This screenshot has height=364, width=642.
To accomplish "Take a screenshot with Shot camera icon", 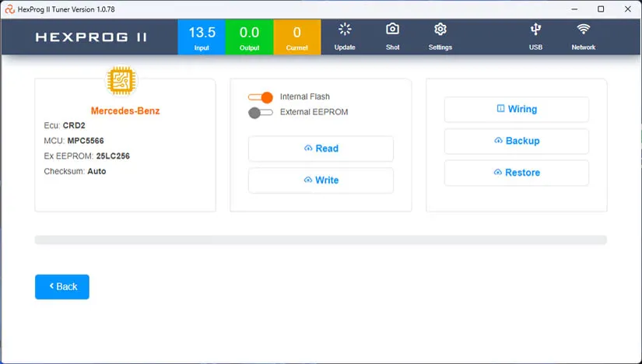I will coord(392,29).
